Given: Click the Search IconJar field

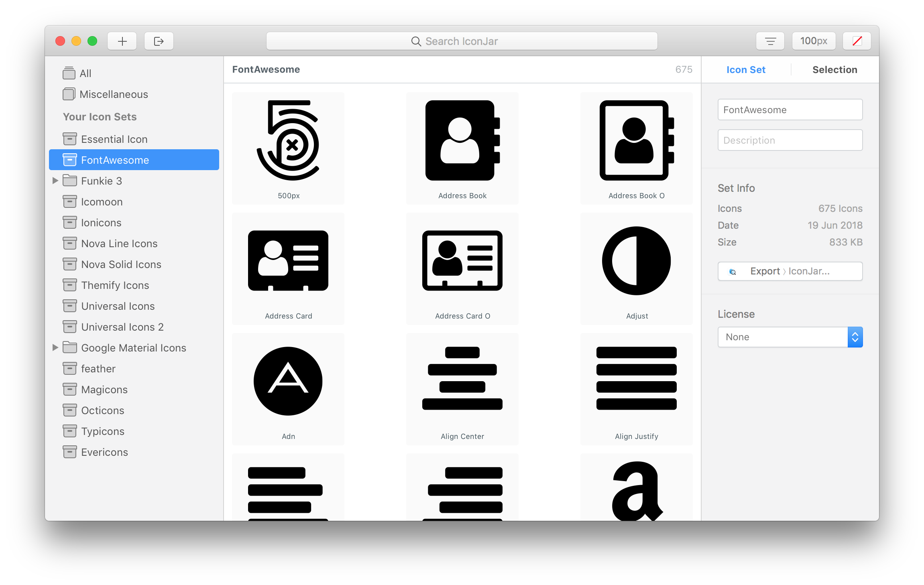Looking at the screenshot, I should coord(462,41).
